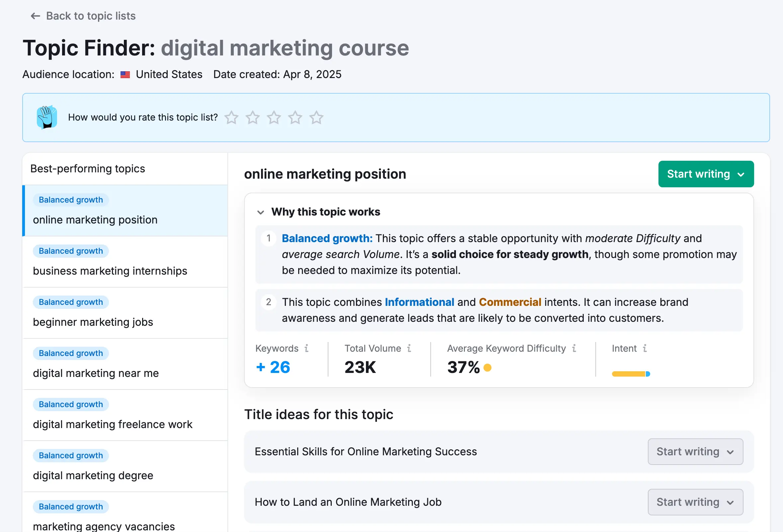Screen dimensions: 783x532
Task: Open Start writing for Online Marketing Job title
Action: pyautogui.click(x=695, y=502)
